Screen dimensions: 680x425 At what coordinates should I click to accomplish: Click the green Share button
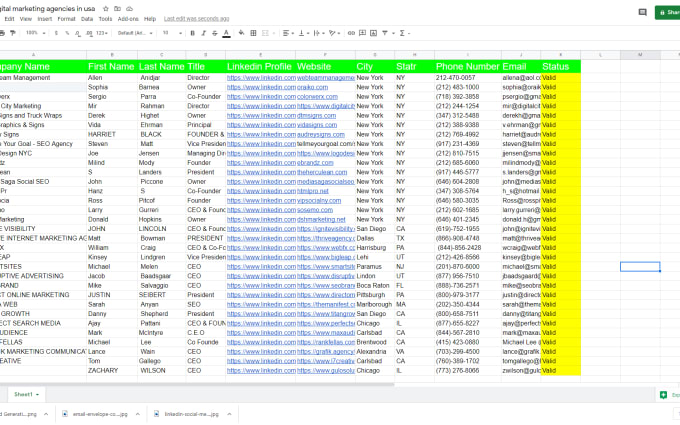(x=667, y=13)
